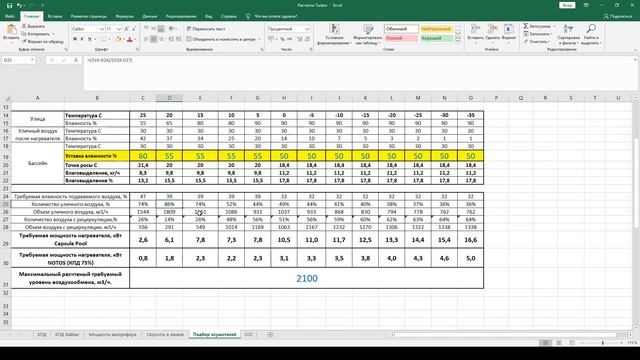Click Format Painter (Формат по образцу)
The height and width of the screenshot is (360, 640).
42,41
